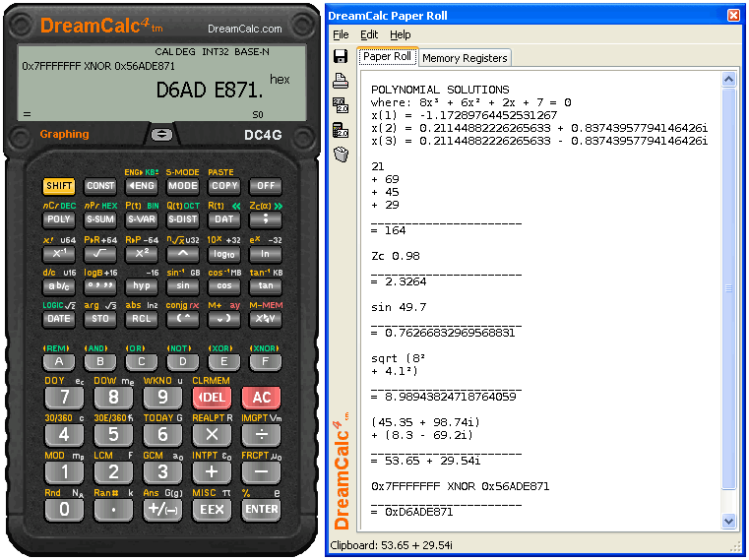Click the COPY key
This screenshot has height=560, width=749.
[224, 186]
